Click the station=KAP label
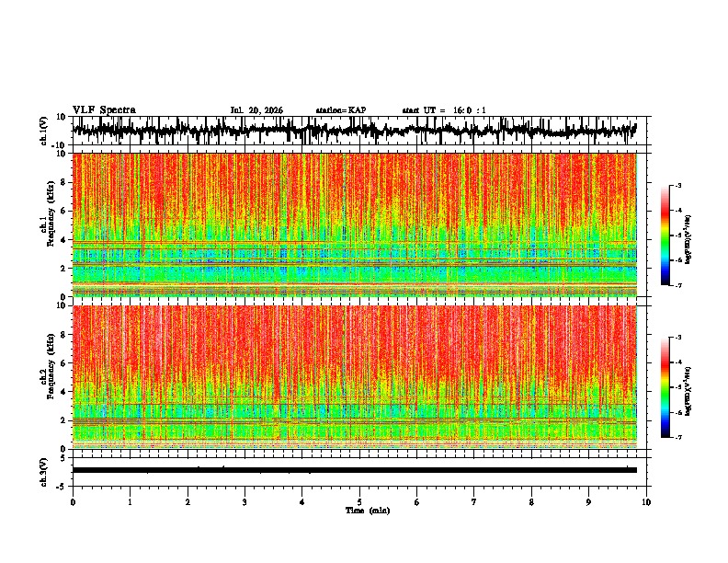This screenshot has width=728, height=563. pyautogui.click(x=341, y=110)
